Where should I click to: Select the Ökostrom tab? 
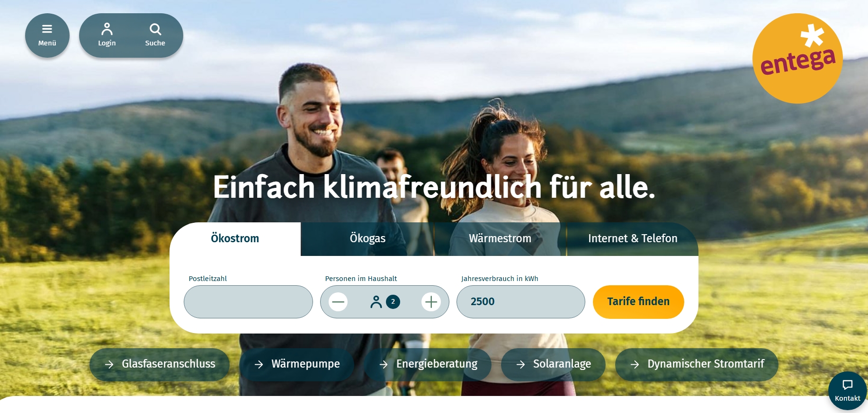pos(235,239)
